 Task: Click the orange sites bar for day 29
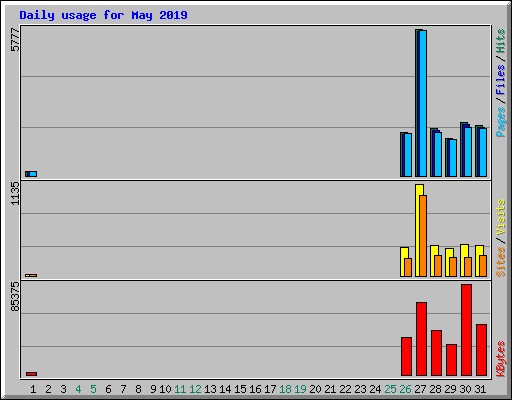pyautogui.click(x=453, y=267)
